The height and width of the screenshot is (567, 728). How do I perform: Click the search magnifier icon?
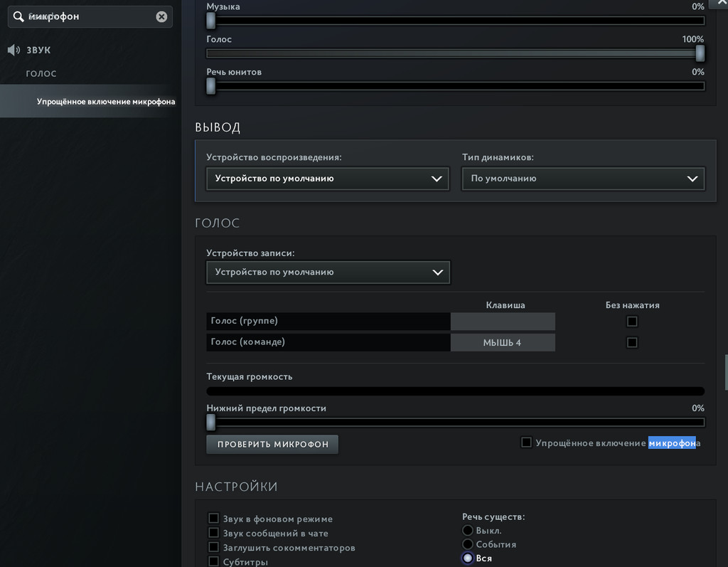click(x=18, y=17)
